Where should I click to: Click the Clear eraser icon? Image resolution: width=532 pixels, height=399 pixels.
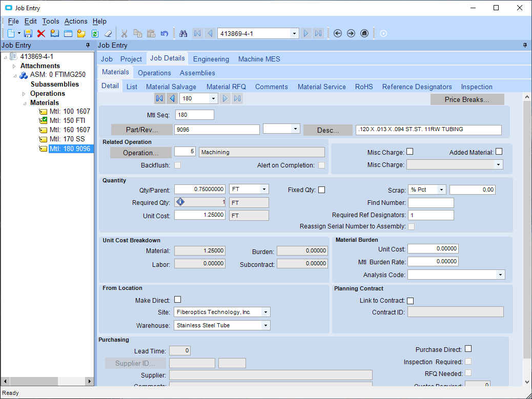108,33
